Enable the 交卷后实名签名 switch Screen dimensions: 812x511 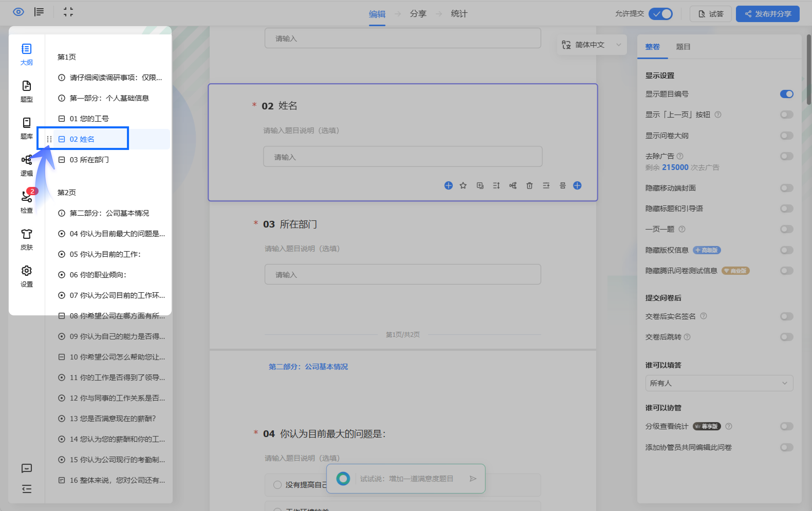(x=786, y=316)
